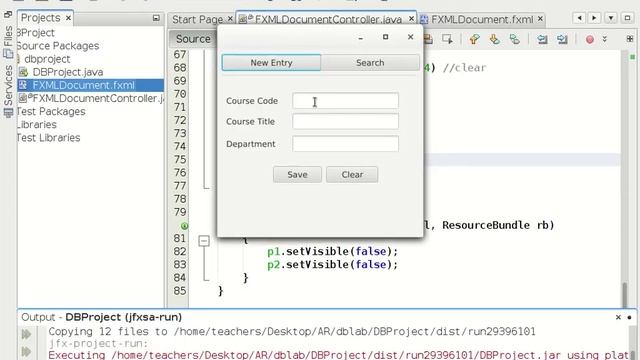Click the split editor icon at toolbar end
640x360 pixels.
tap(630, 39)
